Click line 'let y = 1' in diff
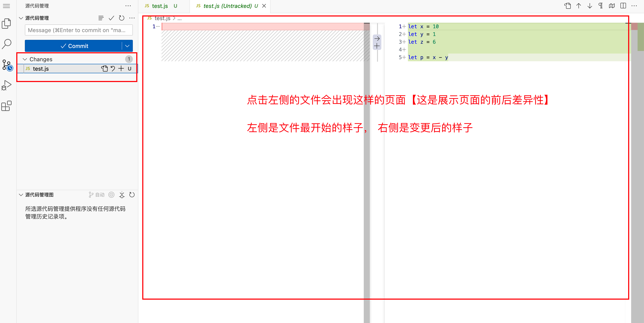The image size is (644, 323). point(422,34)
